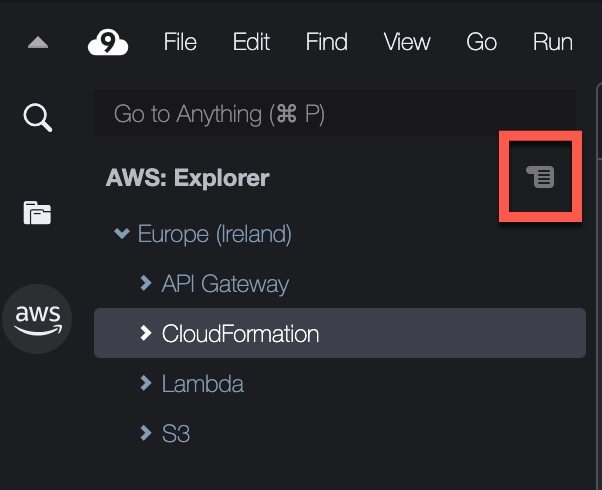
Task: Expand the S3 node chevron
Action: point(146,433)
